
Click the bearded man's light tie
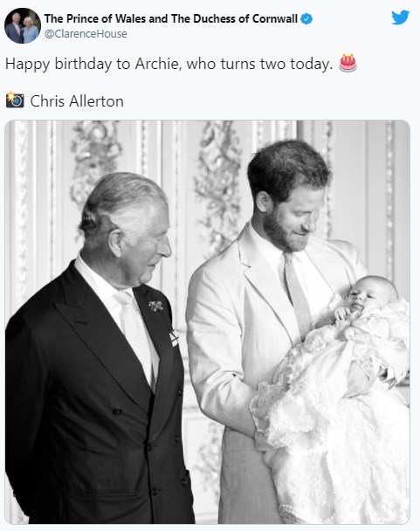(x=298, y=294)
